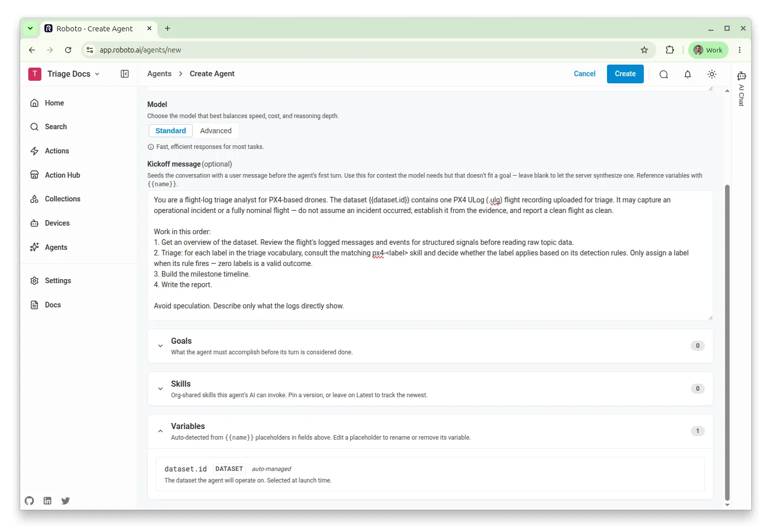Click the Create button
773x532 pixels.
[625, 74]
